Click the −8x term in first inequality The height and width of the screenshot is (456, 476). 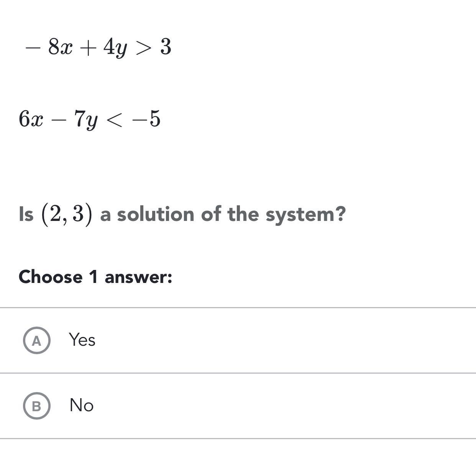48,47
